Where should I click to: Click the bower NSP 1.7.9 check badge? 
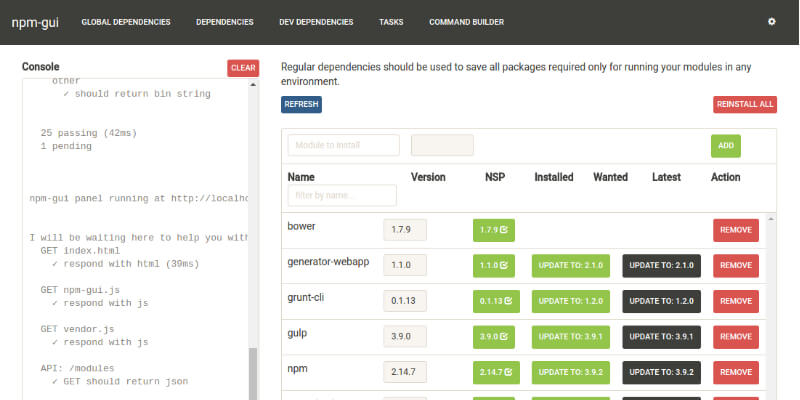[494, 230]
